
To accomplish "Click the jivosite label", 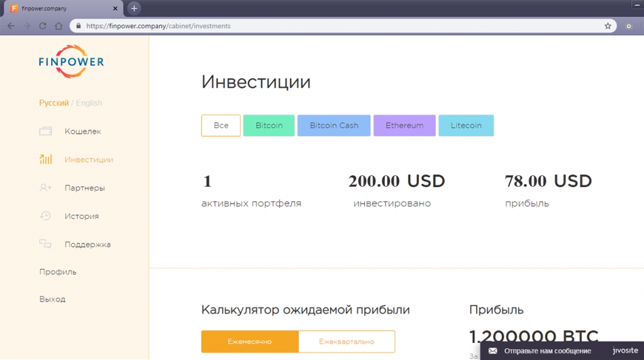I will click(x=625, y=351).
